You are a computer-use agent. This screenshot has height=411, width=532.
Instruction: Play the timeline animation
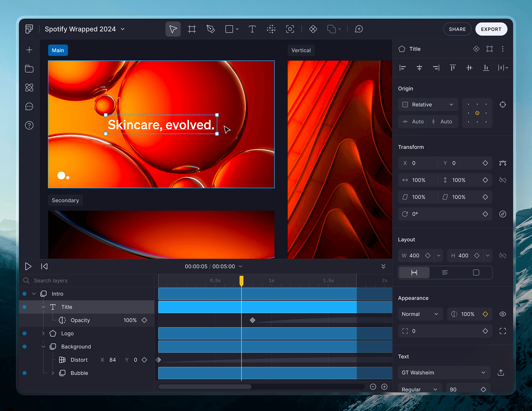click(x=28, y=266)
